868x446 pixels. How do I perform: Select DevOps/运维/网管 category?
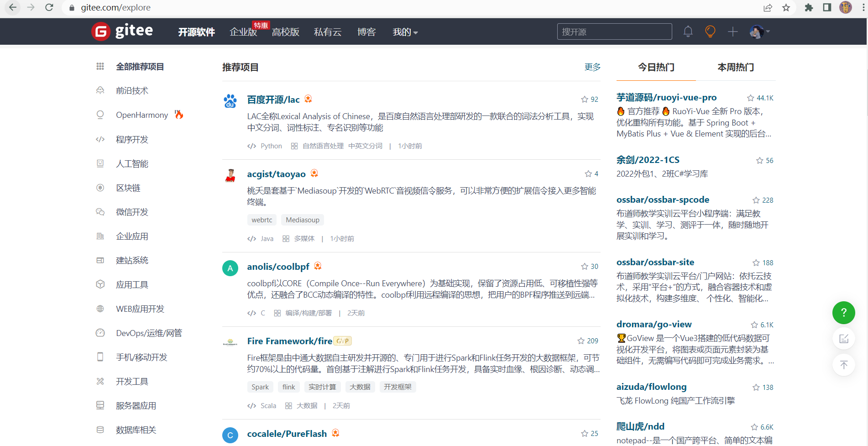point(149,333)
